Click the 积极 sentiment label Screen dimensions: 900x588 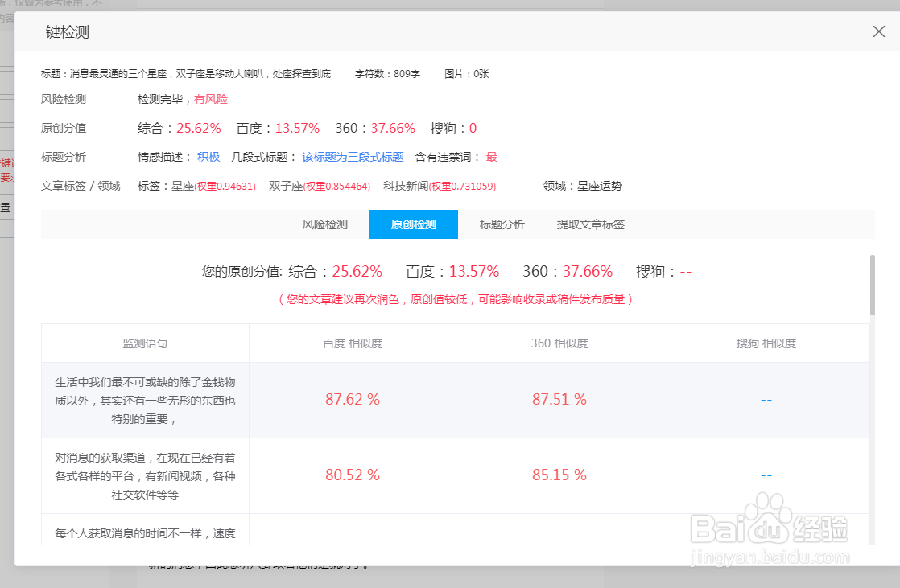[208, 157]
